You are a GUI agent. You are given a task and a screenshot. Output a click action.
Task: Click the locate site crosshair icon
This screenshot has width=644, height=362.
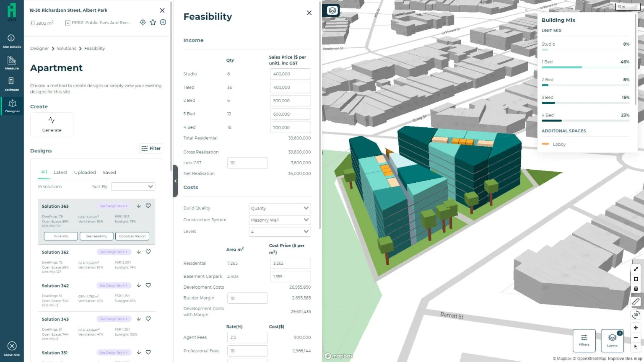coord(143,22)
